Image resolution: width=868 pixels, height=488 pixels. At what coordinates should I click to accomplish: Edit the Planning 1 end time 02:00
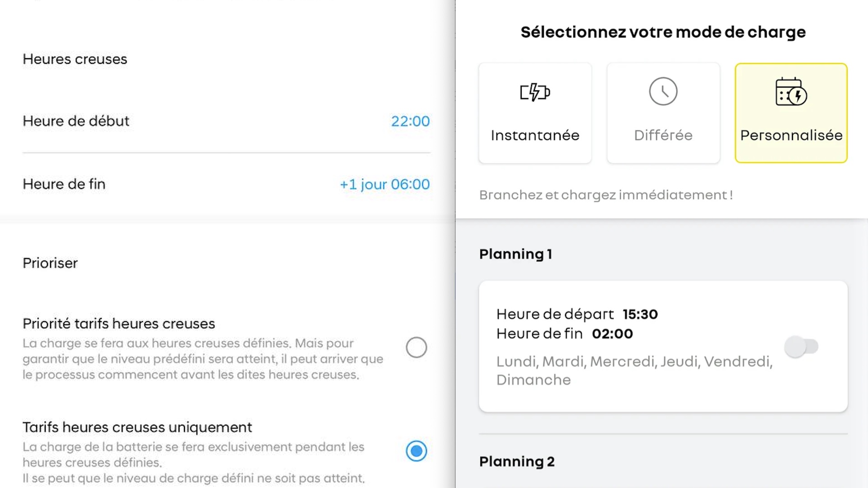[x=613, y=334]
